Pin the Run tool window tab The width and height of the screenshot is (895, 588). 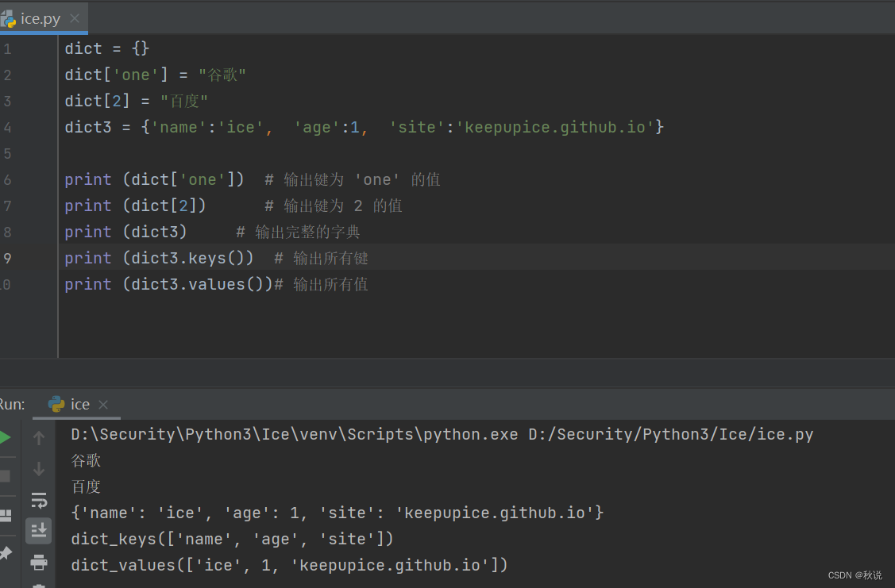4,554
